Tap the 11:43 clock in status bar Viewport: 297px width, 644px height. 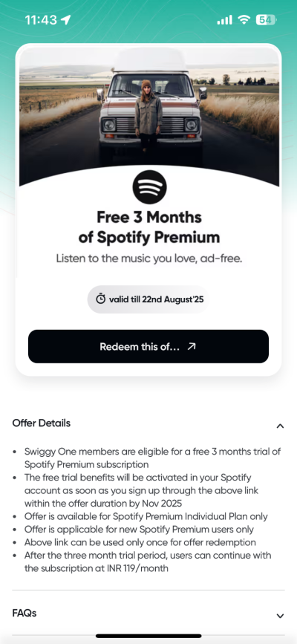tap(41, 20)
